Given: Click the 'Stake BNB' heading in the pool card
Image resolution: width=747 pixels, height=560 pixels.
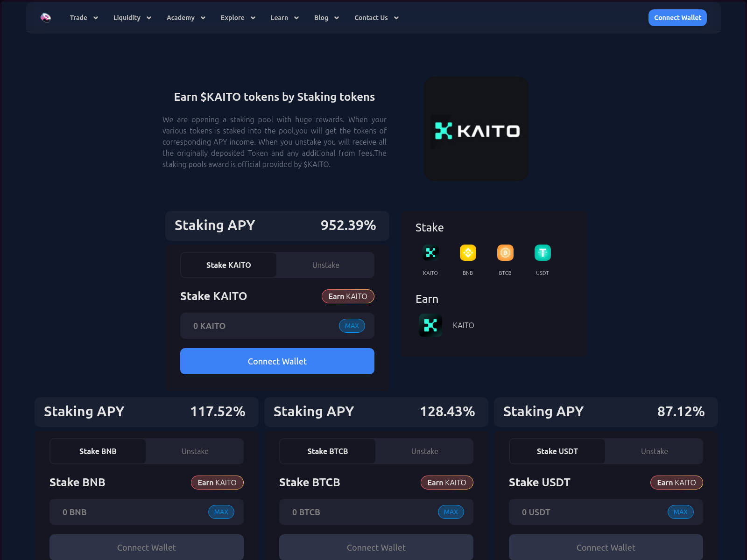Looking at the screenshot, I should click(78, 483).
